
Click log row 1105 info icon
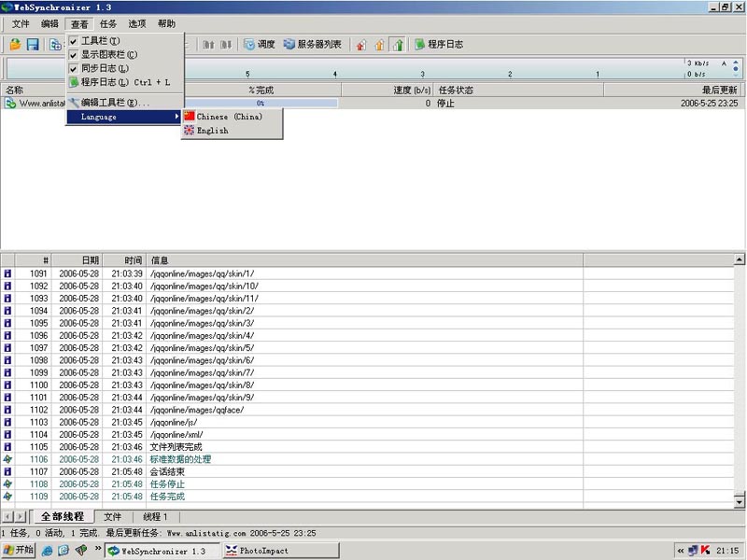pos(7,447)
